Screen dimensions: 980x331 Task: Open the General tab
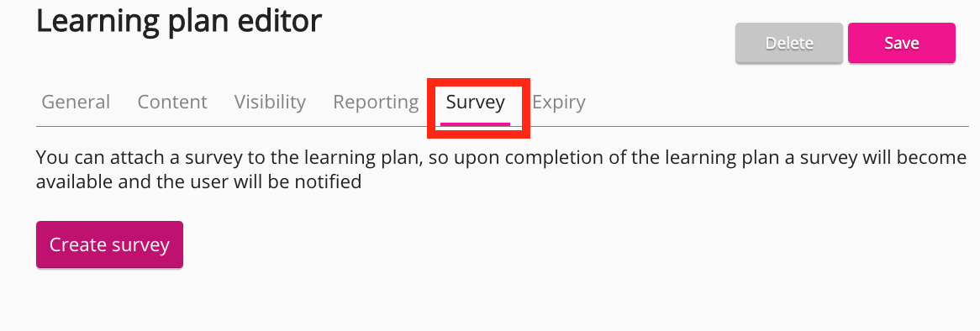[x=76, y=102]
